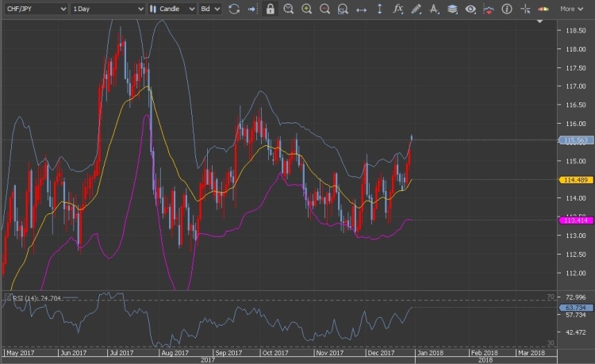The width and height of the screenshot is (595, 364).
Task: Open the More toolbar menu
Action: click(571, 10)
